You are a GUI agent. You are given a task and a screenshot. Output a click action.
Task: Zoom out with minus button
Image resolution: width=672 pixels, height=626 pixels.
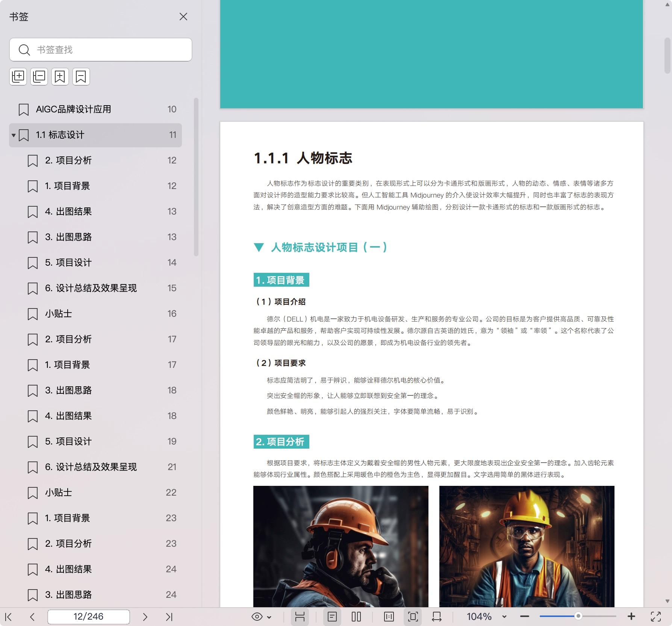[x=525, y=617]
